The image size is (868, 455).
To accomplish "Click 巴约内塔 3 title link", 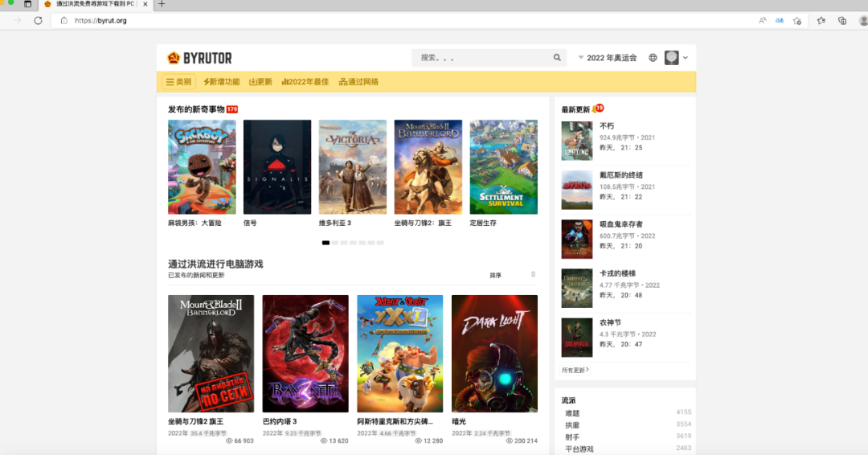I will (280, 421).
